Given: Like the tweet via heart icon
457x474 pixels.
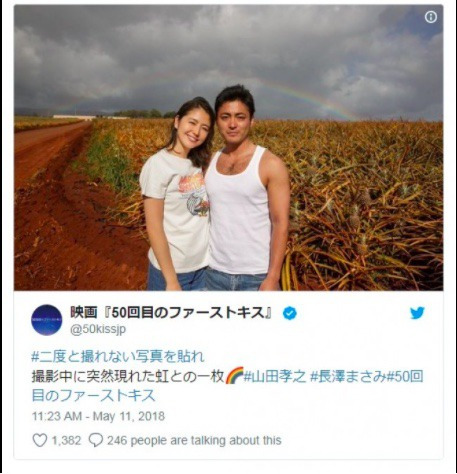Looking at the screenshot, I should (x=40, y=440).
